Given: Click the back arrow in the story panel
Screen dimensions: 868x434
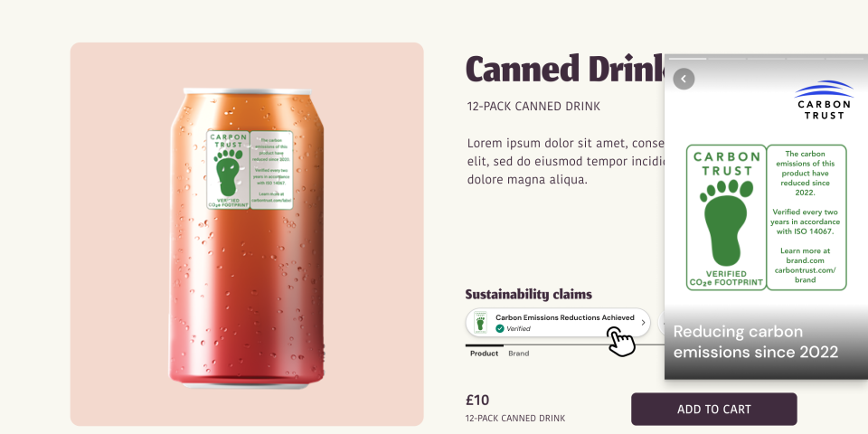Looking at the screenshot, I should [684, 80].
